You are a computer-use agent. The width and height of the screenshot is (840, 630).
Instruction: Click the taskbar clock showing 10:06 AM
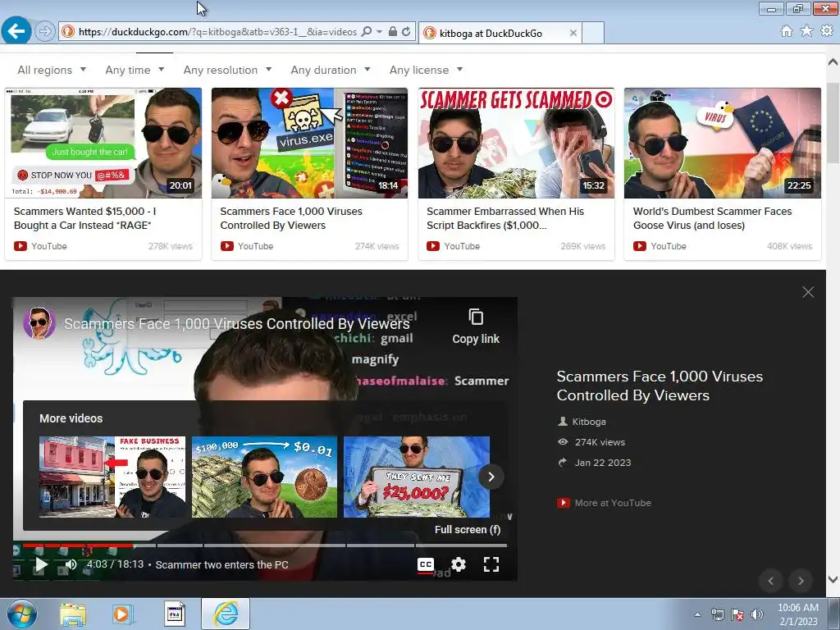coord(798,614)
